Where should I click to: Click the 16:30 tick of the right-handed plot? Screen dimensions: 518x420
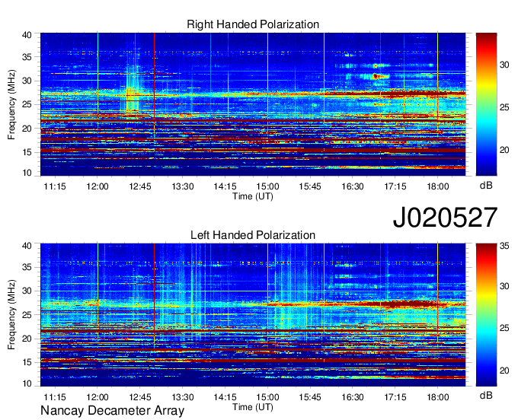click(353, 186)
